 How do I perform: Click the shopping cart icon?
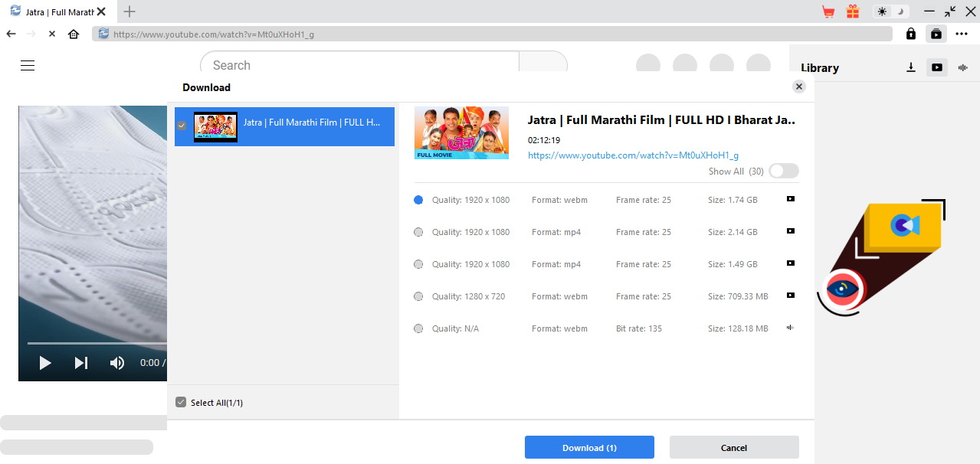tap(828, 11)
